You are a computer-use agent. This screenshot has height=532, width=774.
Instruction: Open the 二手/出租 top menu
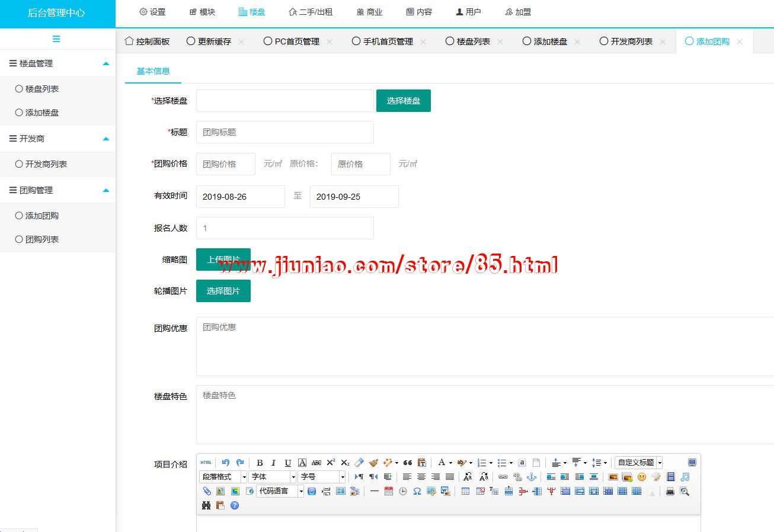[311, 12]
